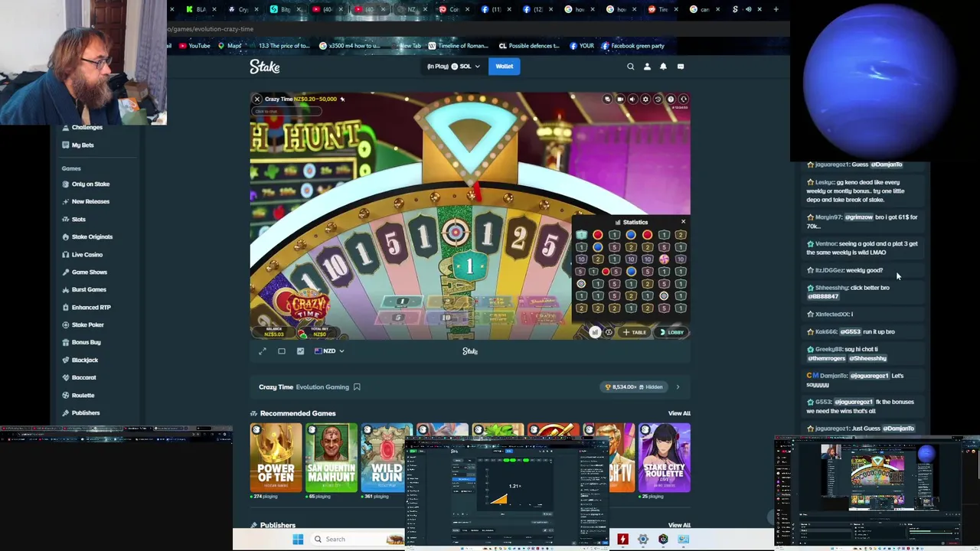
Task: Click the in-game Click to chat field
Action: [286, 112]
